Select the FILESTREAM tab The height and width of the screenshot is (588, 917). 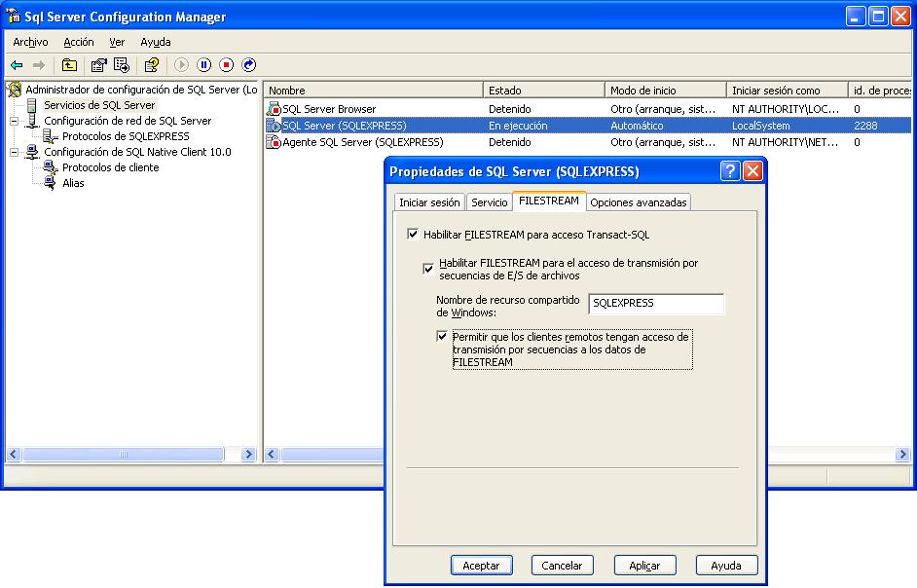(549, 201)
